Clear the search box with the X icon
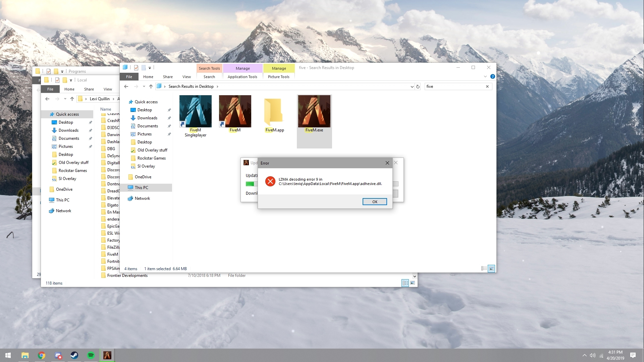 [x=487, y=86]
